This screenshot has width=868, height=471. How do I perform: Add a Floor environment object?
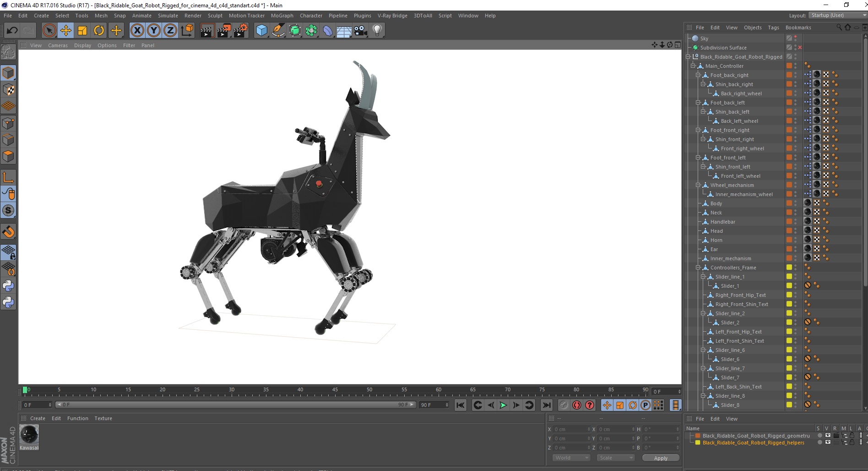point(344,31)
